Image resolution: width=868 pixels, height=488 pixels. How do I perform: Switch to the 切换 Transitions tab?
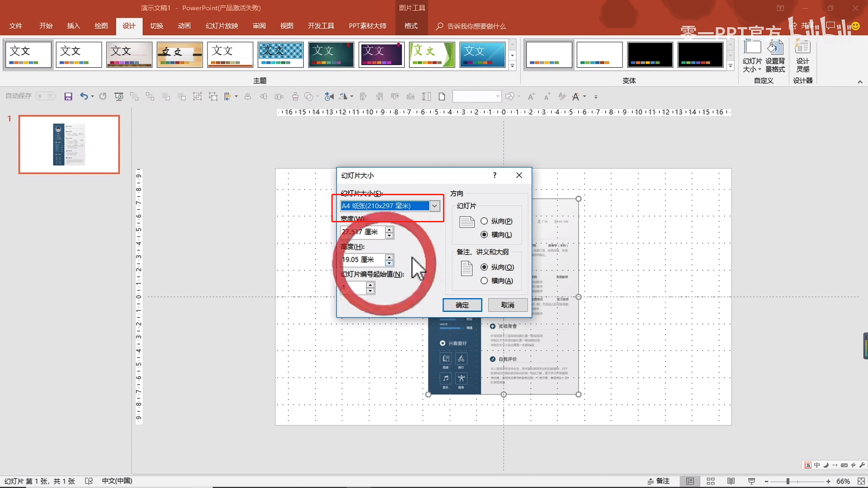(156, 26)
